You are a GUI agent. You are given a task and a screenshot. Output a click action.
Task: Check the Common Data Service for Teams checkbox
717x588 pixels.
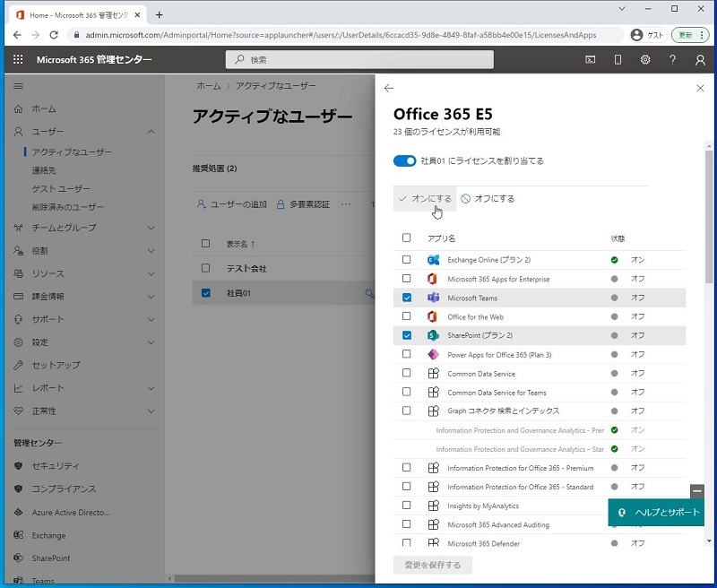(407, 392)
